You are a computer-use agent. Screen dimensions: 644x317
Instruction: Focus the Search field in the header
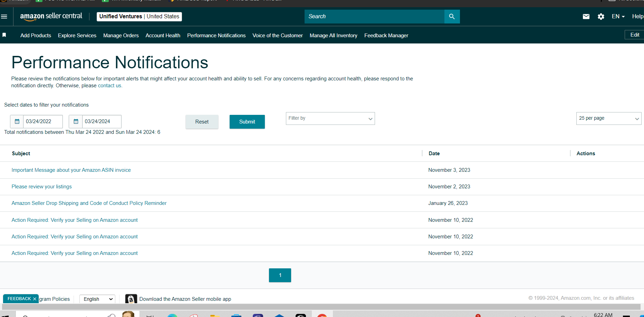coord(374,17)
